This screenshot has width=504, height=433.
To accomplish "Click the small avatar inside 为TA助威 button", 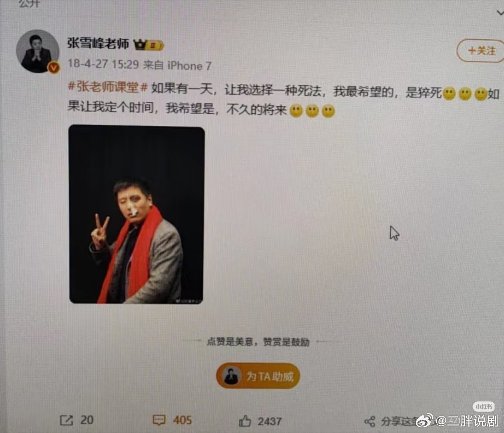I will pos(231,376).
